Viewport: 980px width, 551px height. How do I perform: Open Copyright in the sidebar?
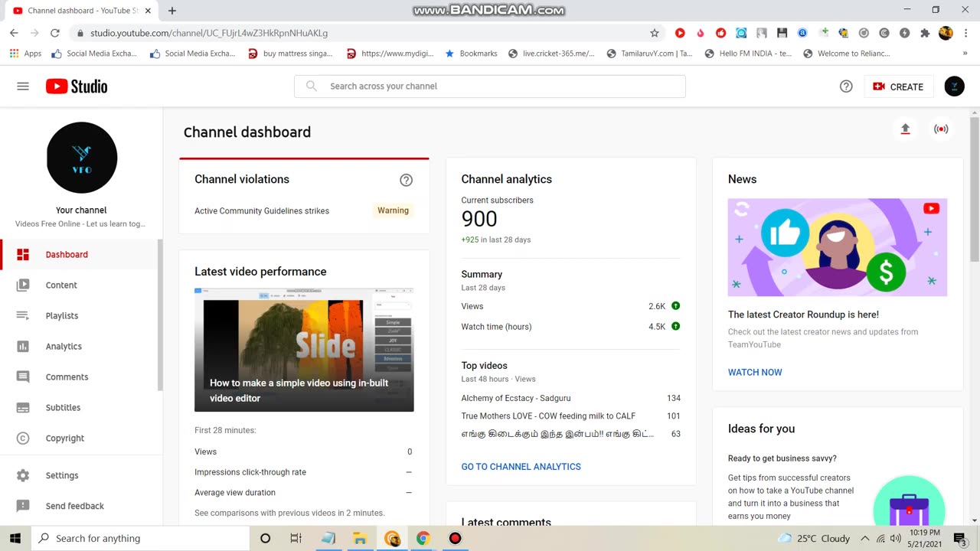tap(79, 438)
